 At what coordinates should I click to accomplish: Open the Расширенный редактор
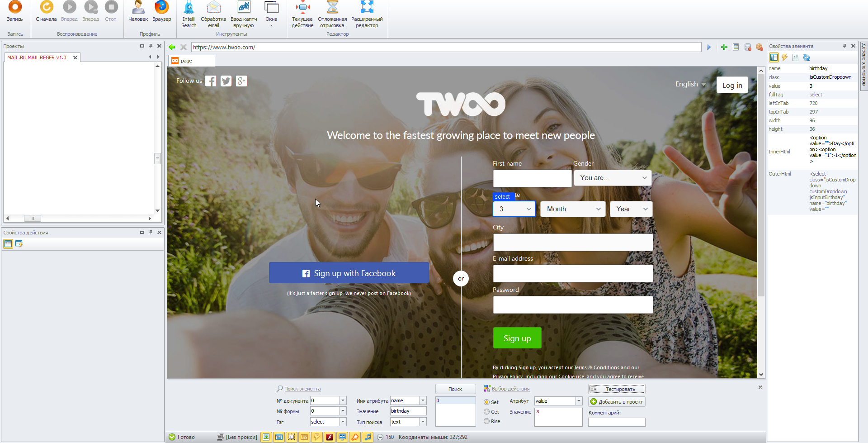click(x=367, y=14)
